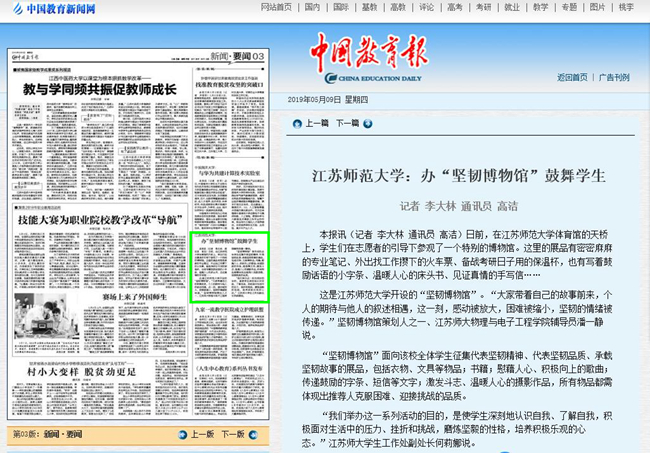This screenshot has height=453, width=650.
Task: Click the 上一篇 previous article link
Action: [316, 123]
